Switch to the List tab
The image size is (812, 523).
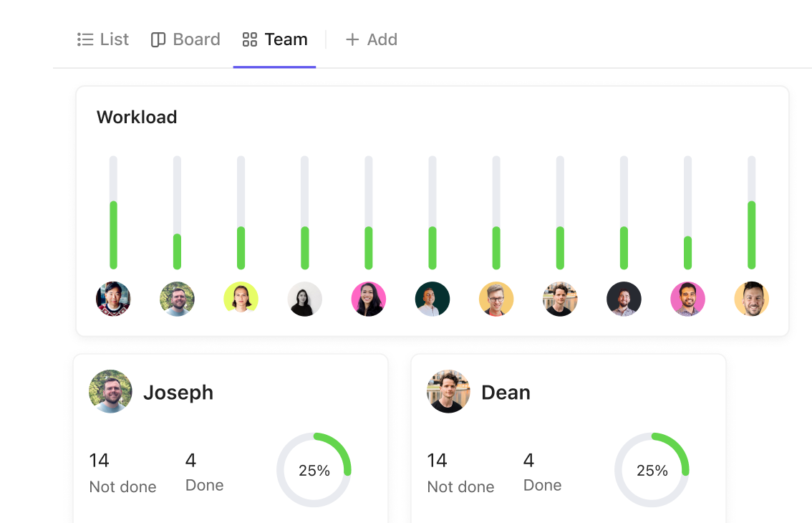[x=103, y=39]
